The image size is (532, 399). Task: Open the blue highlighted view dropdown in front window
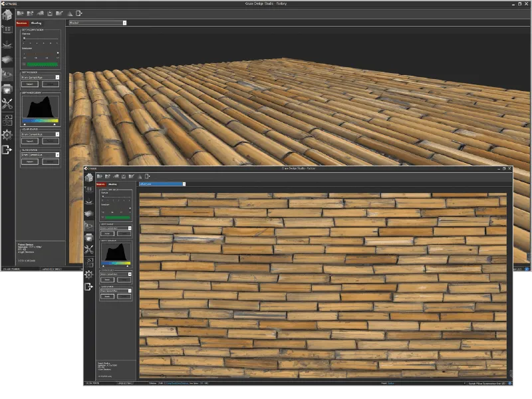[x=162, y=184]
